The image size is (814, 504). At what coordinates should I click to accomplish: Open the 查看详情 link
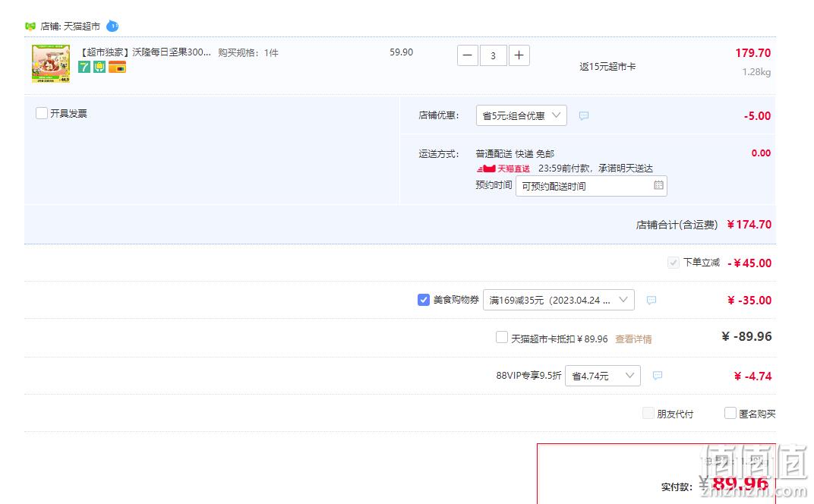click(633, 339)
